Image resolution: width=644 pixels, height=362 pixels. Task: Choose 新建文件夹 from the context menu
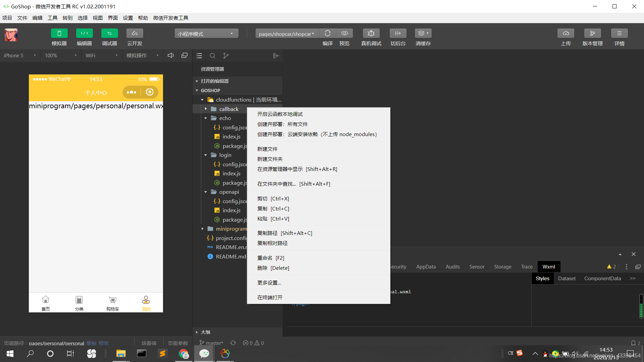(270, 159)
